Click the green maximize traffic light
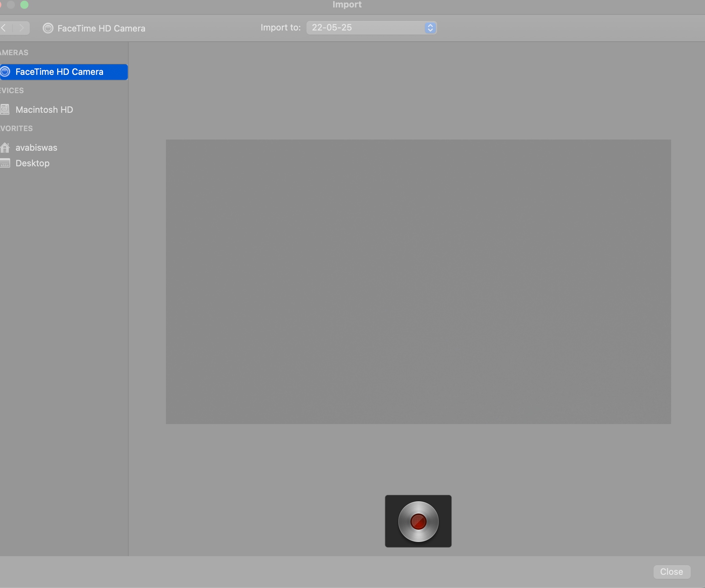705x588 pixels. [x=24, y=4]
